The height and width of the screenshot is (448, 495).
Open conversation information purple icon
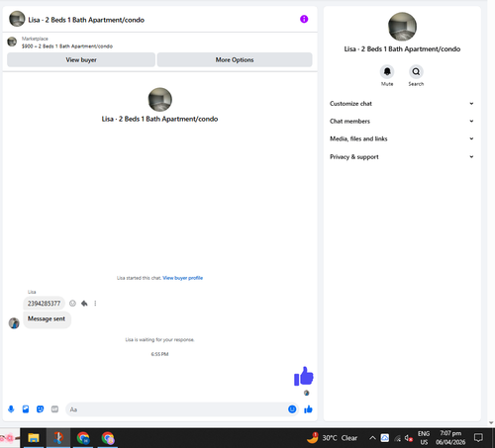[304, 19]
